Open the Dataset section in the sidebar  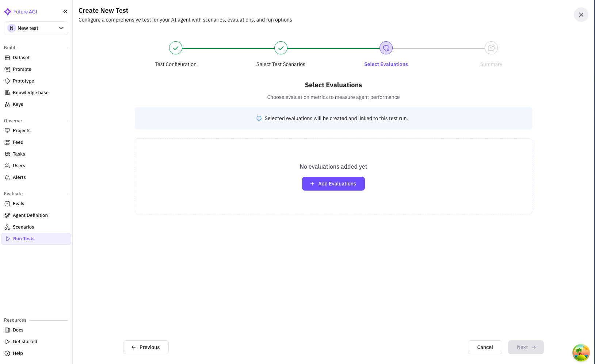click(21, 57)
